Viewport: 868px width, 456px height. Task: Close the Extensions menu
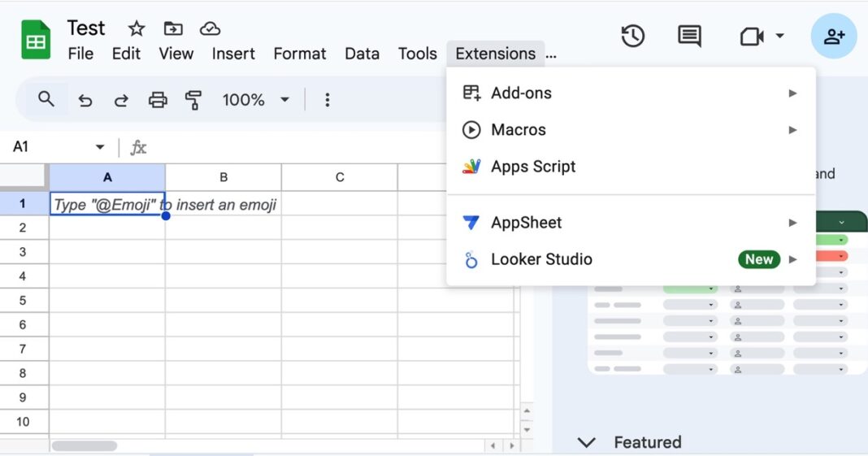click(496, 54)
